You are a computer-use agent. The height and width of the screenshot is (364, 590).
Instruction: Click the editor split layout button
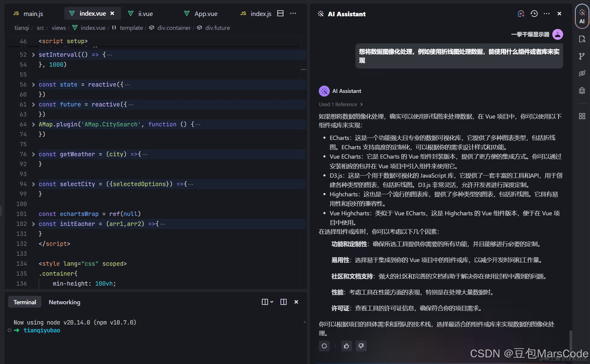tap(280, 14)
